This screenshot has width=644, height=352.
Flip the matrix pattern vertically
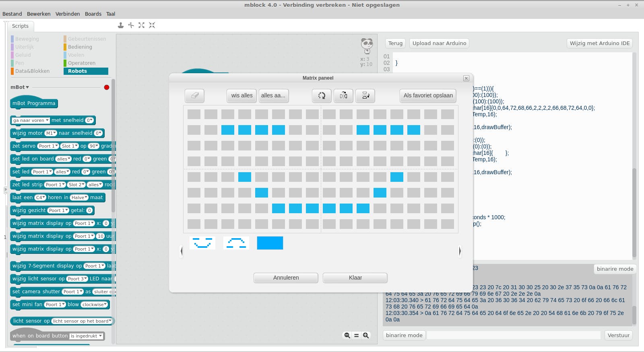point(365,96)
